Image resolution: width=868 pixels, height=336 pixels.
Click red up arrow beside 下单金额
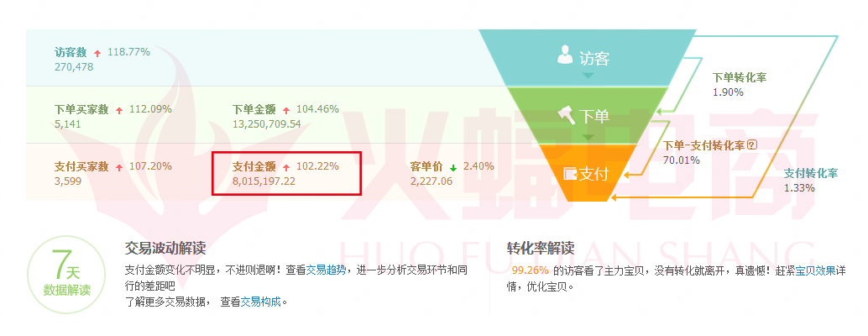(x=286, y=110)
